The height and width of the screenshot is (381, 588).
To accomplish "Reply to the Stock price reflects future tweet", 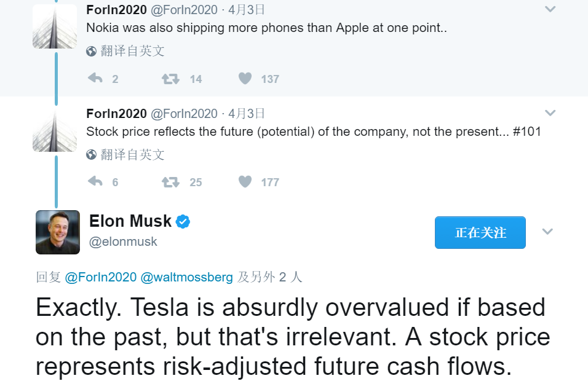I will click(x=95, y=182).
